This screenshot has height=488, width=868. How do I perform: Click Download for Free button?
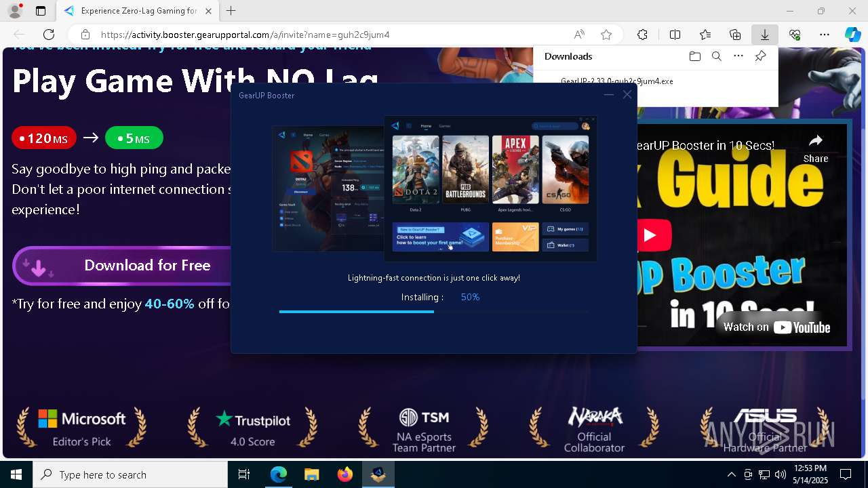pos(122,266)
